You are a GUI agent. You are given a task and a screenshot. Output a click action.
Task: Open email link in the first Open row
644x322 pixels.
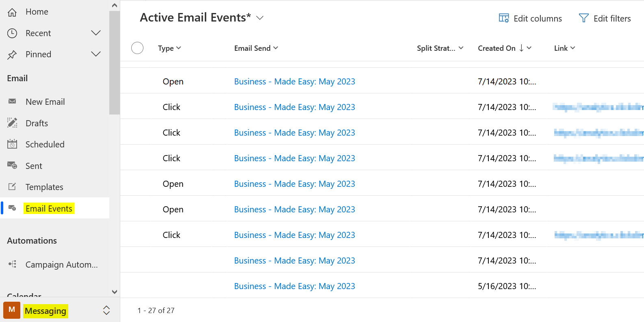point(295,82)
